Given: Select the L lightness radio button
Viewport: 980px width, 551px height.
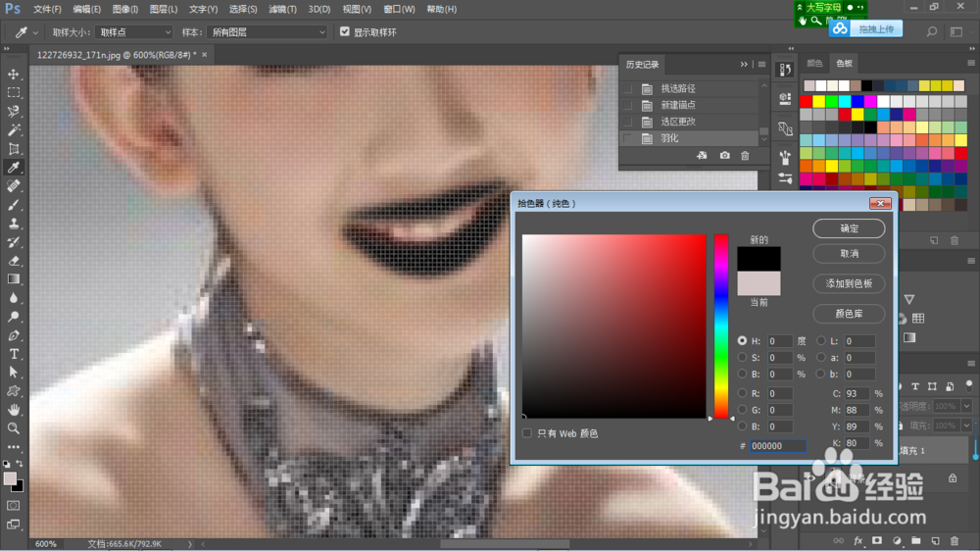Looking at the screenshot, I should [x=820, y=341].
